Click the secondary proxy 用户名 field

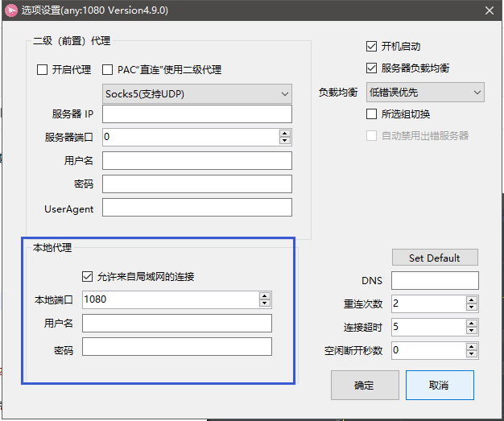coord(197,160)
